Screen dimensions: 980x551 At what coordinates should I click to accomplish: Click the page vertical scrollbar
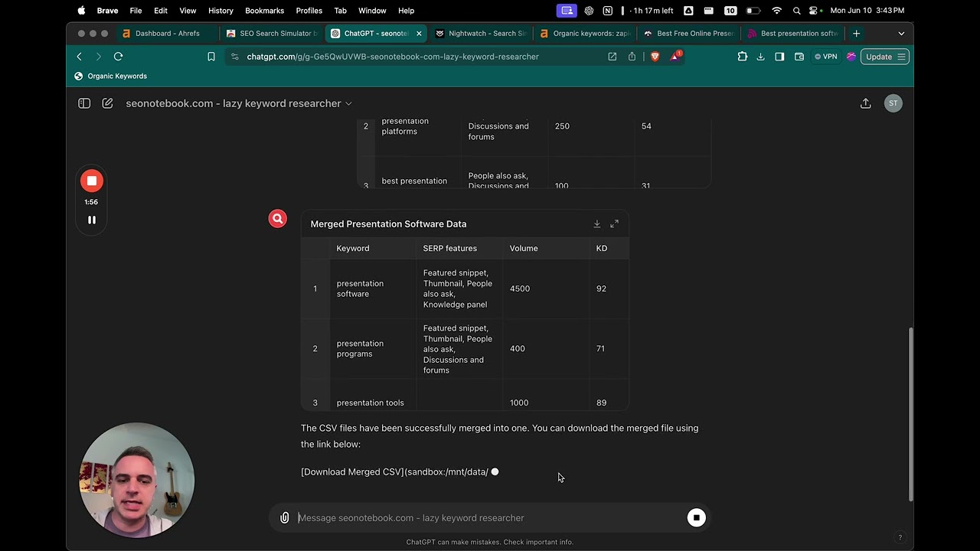(x=910, y=413)
